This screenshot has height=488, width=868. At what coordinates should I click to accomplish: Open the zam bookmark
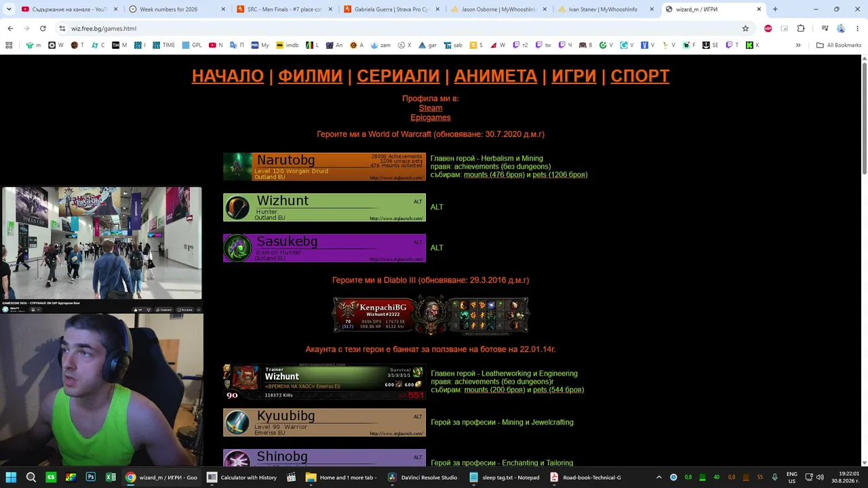coord(380,45)
